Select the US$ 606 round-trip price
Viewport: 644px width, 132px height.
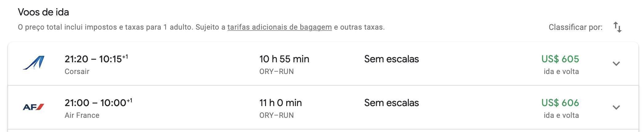(560, 103)
